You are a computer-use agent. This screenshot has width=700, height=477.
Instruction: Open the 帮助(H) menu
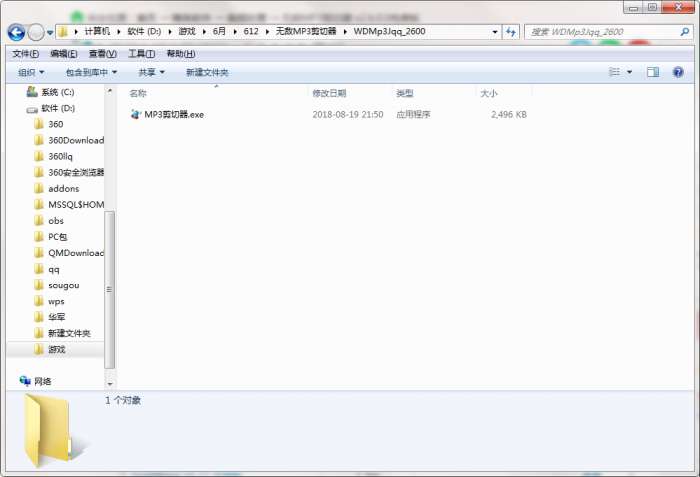181,54
